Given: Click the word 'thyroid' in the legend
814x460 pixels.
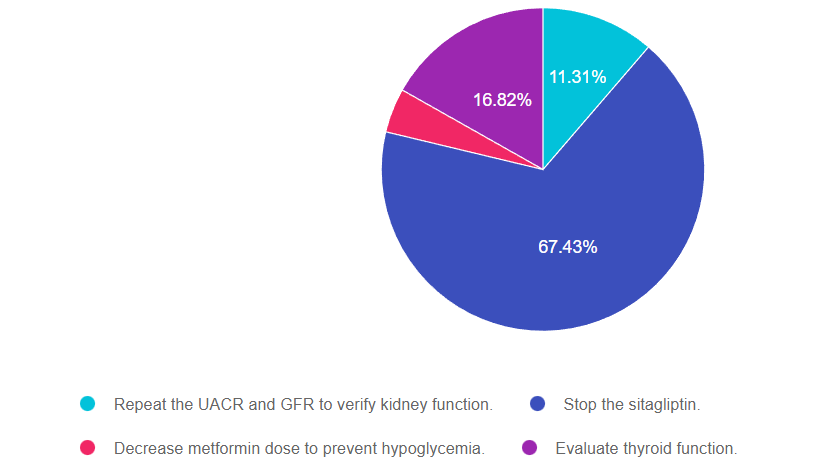Looking at the screenshot, I should 643,449.
